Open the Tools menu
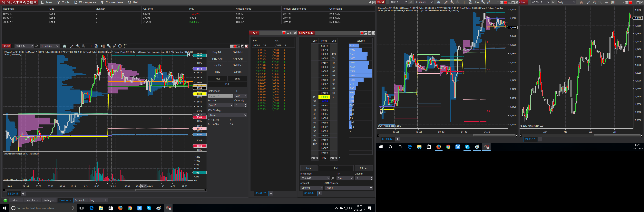This screenshot has height=212, width=644. 63,2
